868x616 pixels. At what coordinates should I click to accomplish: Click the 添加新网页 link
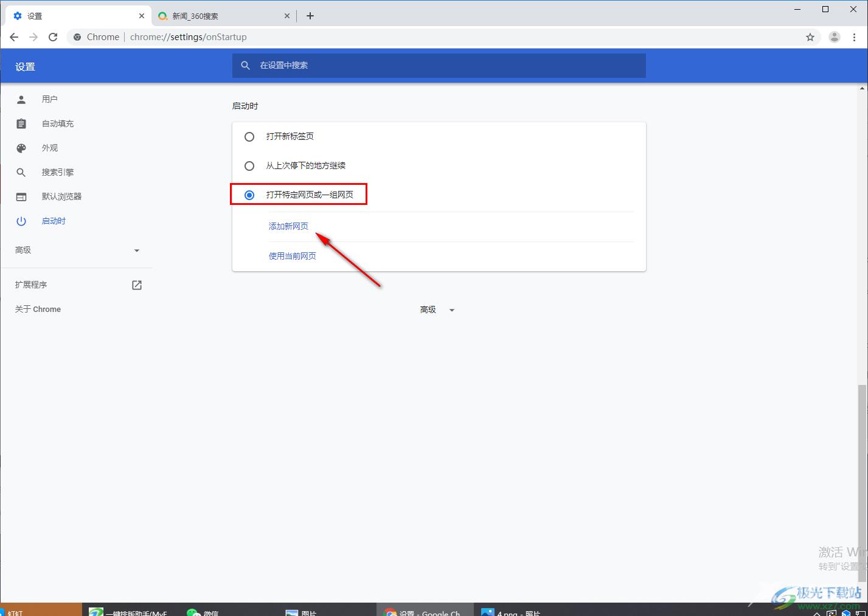click(288, 226)
